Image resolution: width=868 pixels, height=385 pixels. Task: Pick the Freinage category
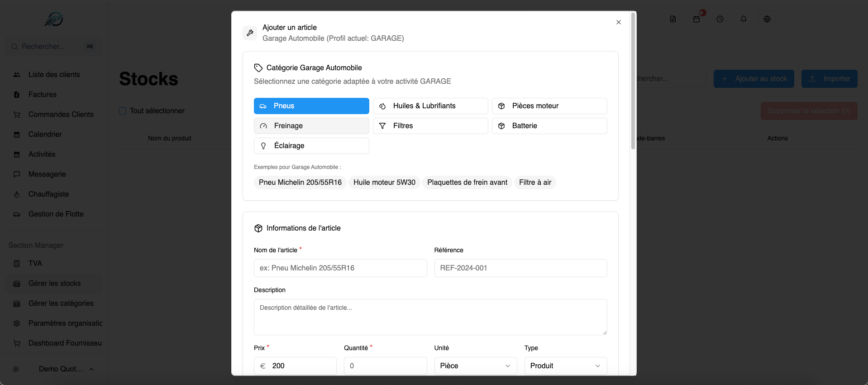(311, 126)
